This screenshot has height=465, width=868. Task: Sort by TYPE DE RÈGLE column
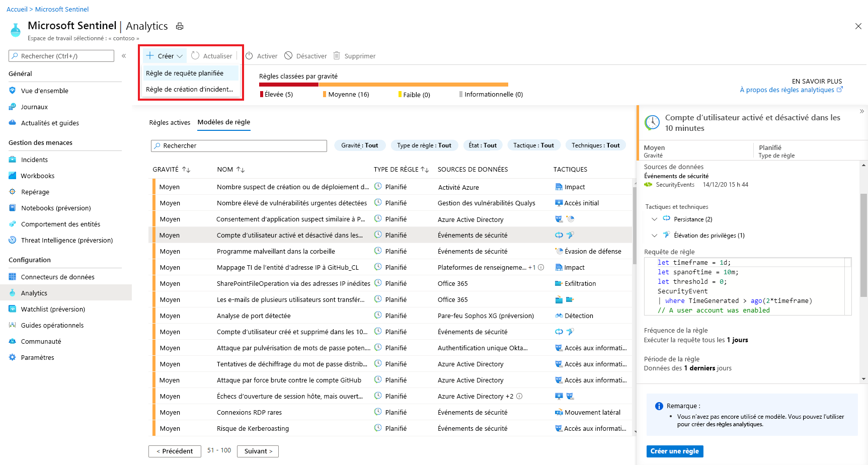click(x=401, y=170)
